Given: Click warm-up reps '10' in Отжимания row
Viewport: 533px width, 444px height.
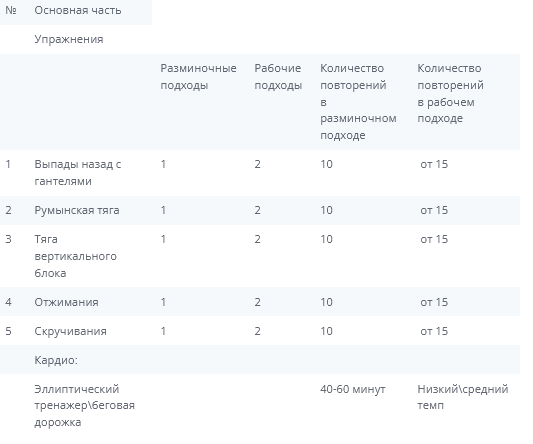Looking at the screenshot, I should 326,302.
